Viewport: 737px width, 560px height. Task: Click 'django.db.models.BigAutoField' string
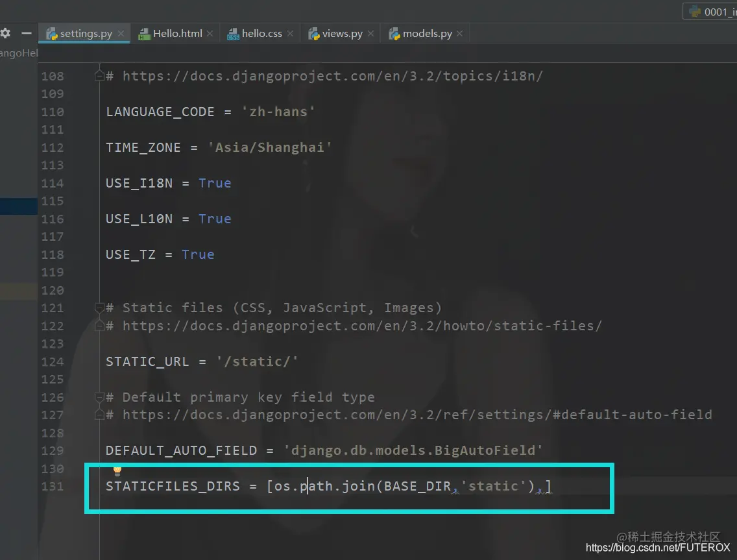(413, 450)
